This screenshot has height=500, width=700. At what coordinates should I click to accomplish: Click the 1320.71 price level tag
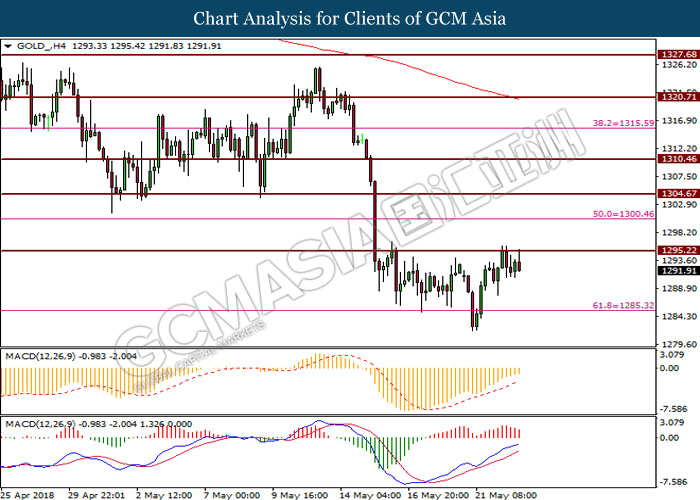click(679, 97)
